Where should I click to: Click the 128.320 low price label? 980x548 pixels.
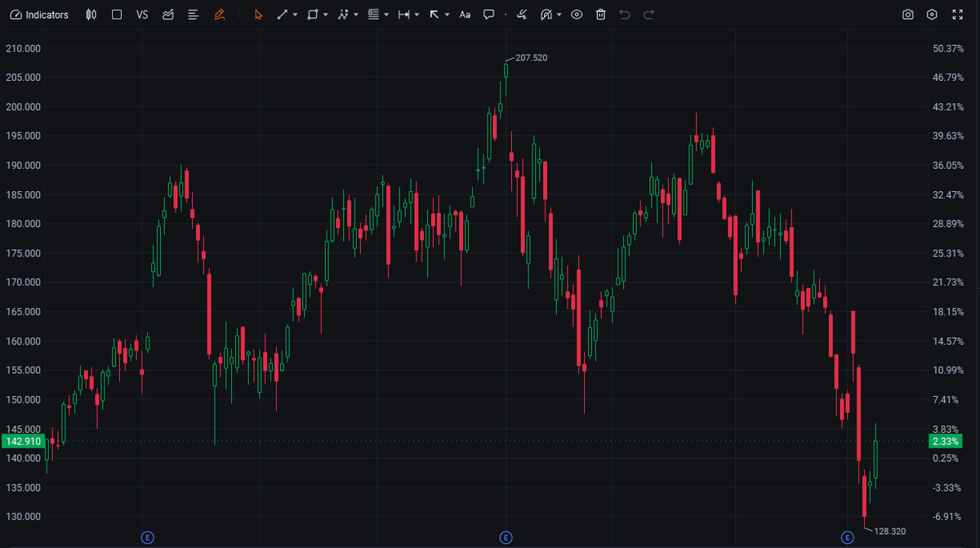click(x=889, y=531)
